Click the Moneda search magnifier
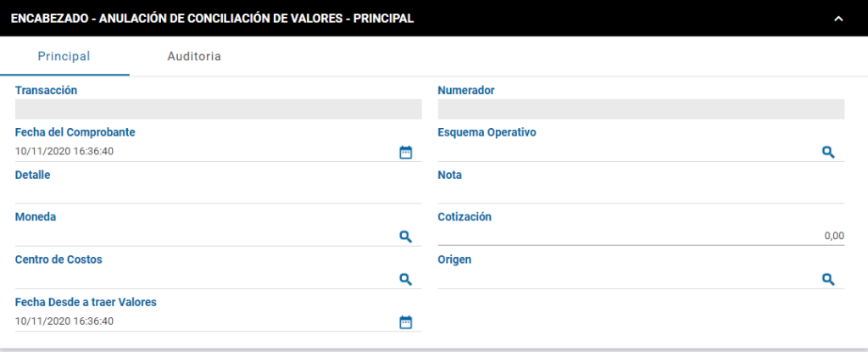The image size is (868, 352). coord(406,237)
